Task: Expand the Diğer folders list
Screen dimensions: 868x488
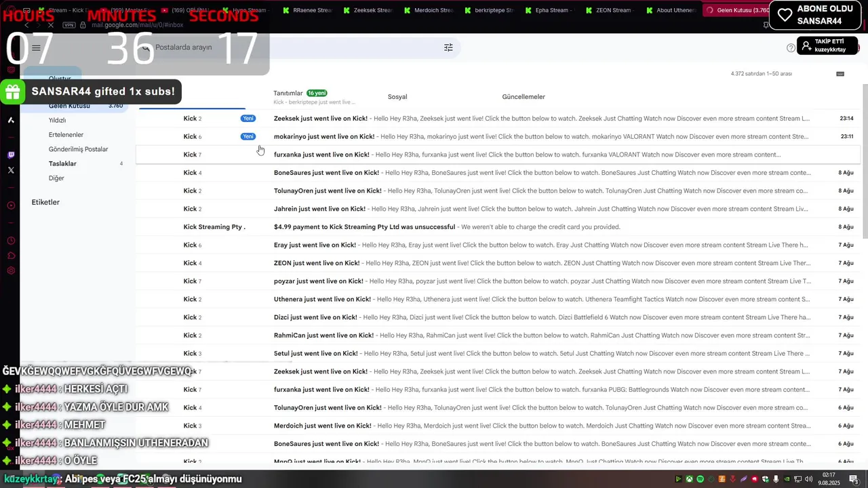Action: tap(56, 178)
